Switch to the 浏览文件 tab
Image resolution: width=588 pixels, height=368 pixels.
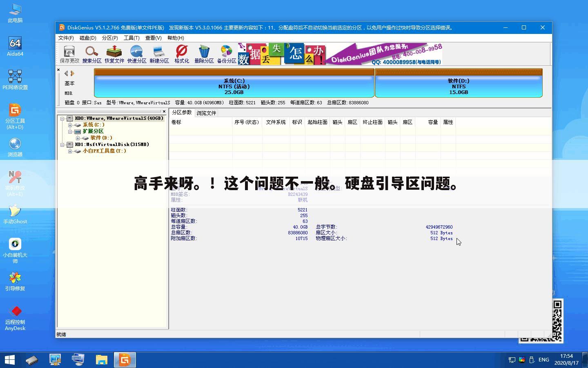[x=206, y=113]
